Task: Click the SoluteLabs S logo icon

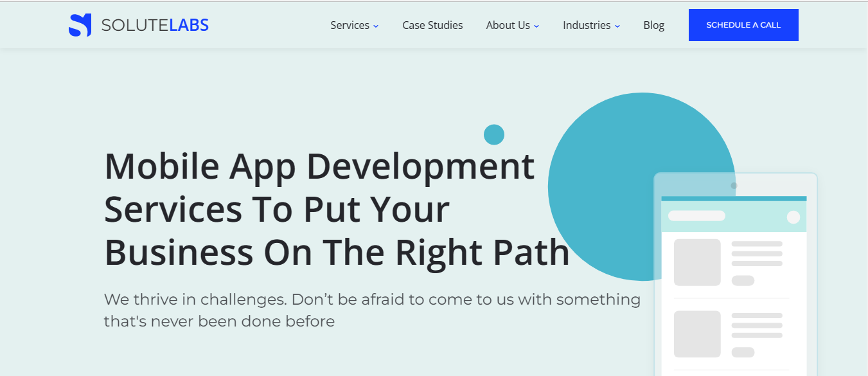Action: tap(80, 25)
